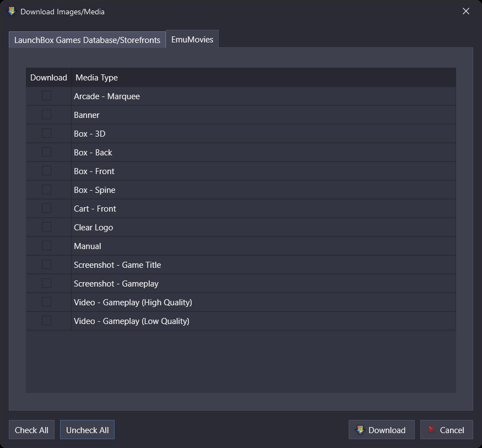Click the red X icon on Cancel button
Image resolution: width=482 pixels, height=448 pixels.
tap(431, 429)
